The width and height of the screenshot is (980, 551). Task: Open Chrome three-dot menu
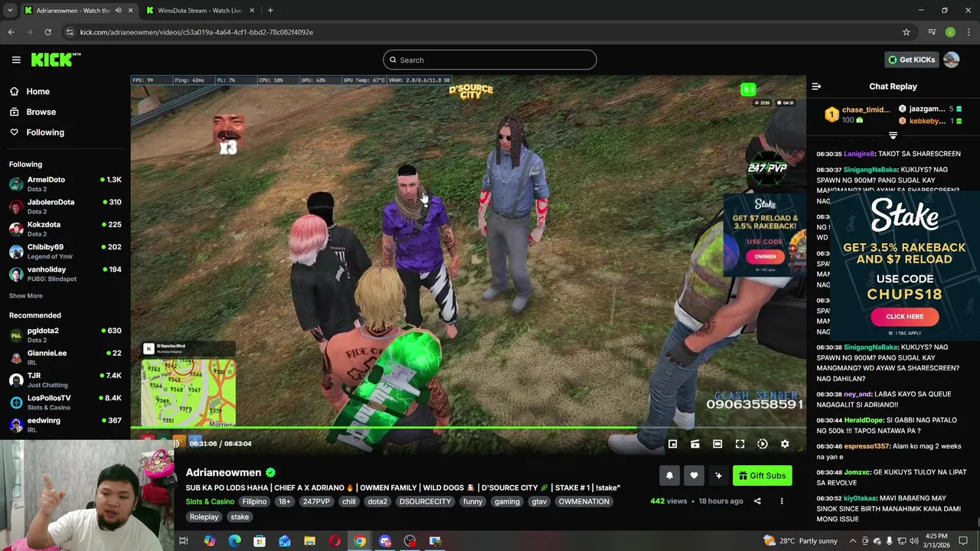(x=969, y=32)
